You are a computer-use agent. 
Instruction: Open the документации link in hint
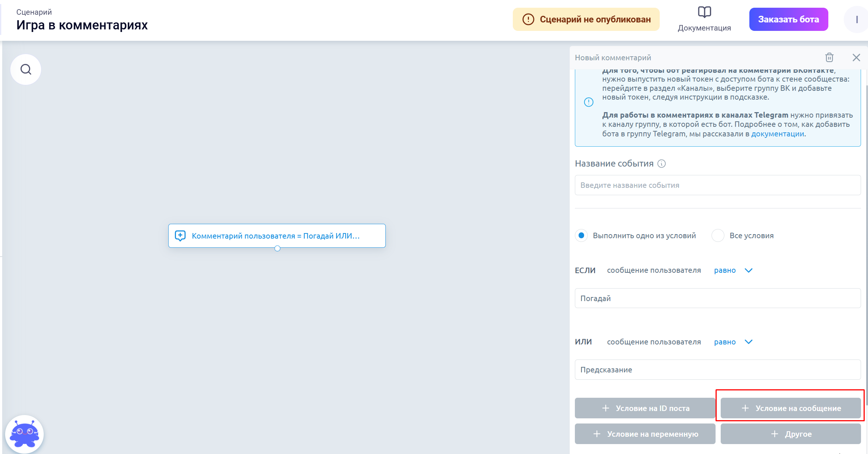click(x=777, y=134)
